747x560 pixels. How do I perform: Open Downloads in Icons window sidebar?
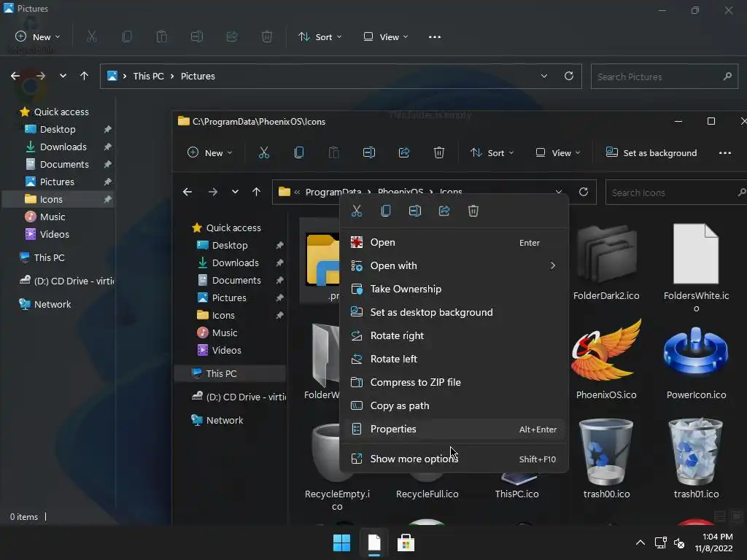[x=236, y=262]
